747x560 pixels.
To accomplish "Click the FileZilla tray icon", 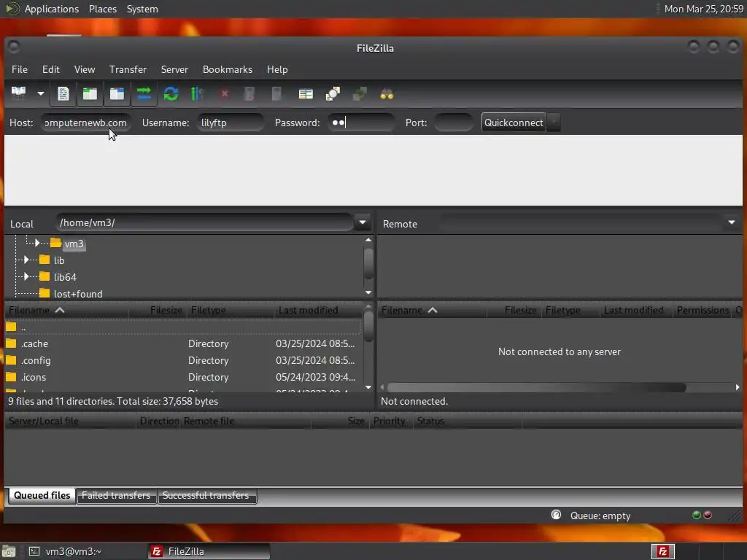I will (662, 551).
